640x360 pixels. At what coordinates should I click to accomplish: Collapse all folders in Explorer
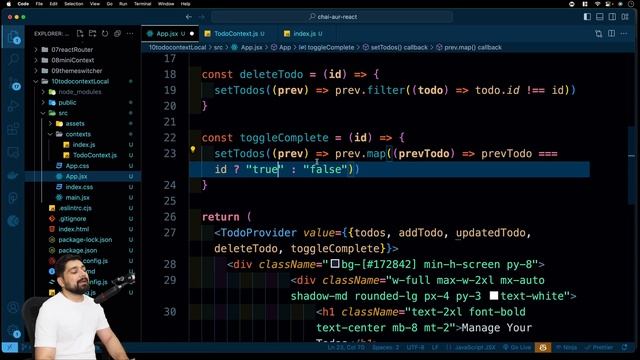click(118, 33)
